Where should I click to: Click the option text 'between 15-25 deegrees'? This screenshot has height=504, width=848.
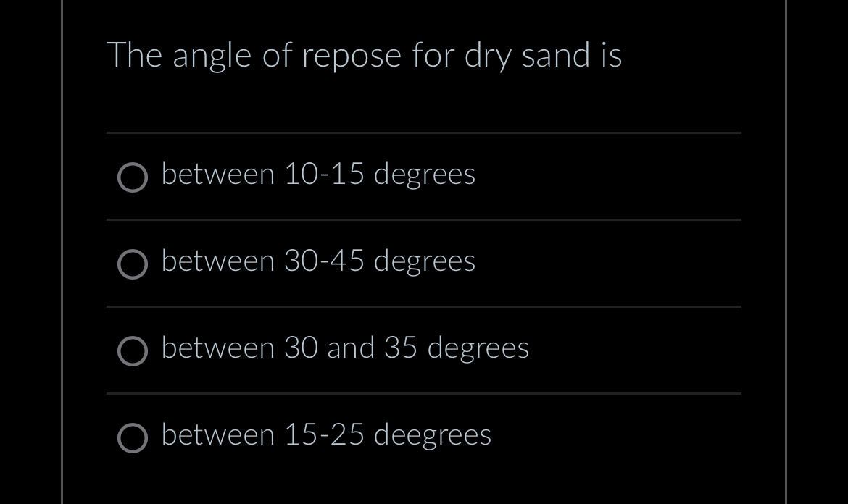click(x=326, y=435)
